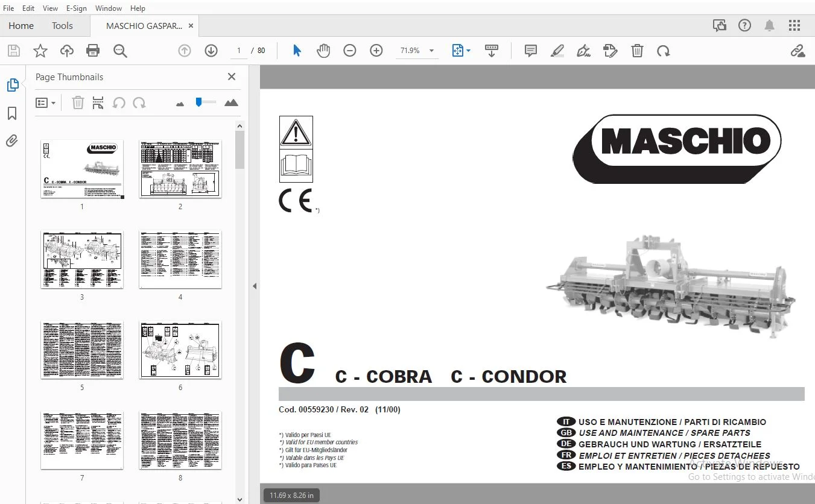Enlarge thumbnail size large mountain icon
Screen dimensions: 815x504
(x=231, y=102)
